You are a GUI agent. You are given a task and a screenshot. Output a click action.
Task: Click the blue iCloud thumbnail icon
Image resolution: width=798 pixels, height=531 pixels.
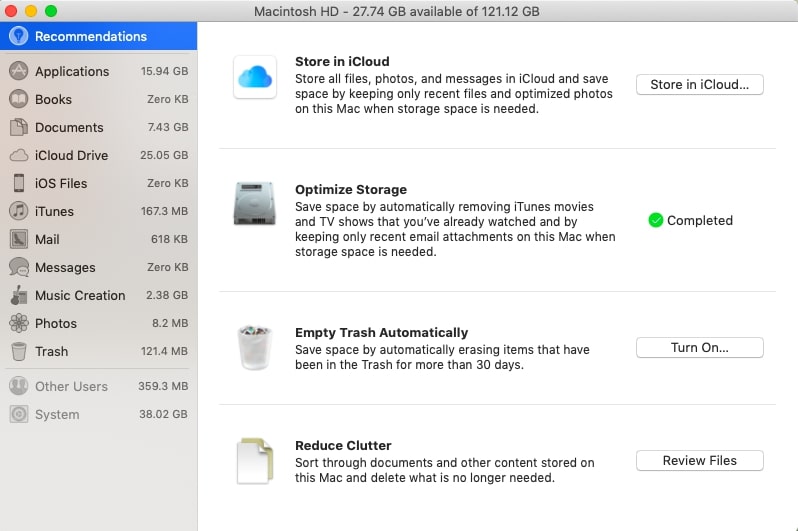coord(255,77)
